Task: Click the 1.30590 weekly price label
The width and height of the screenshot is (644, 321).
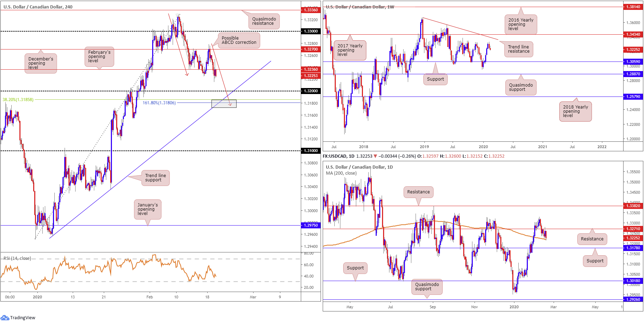Action: click(x=633, y=62)
